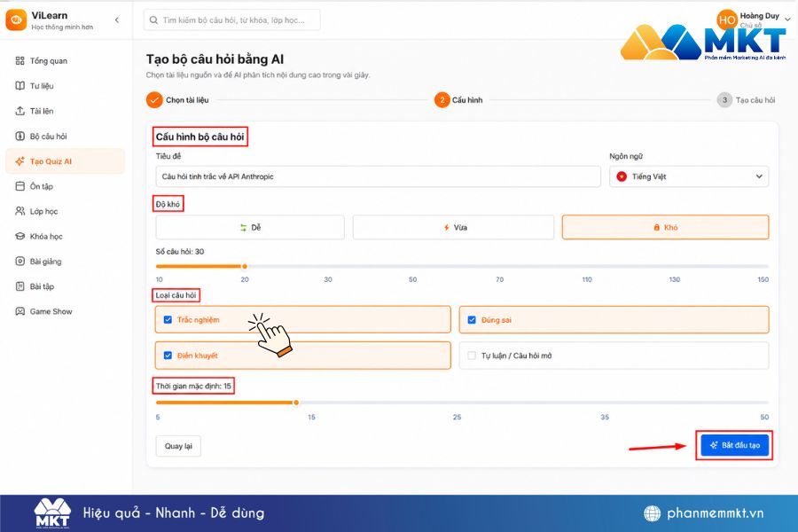798x532 pixels.
Task: Enable Tự luận / Câu hỏi mở checkbox
Action: click(472, 356)
